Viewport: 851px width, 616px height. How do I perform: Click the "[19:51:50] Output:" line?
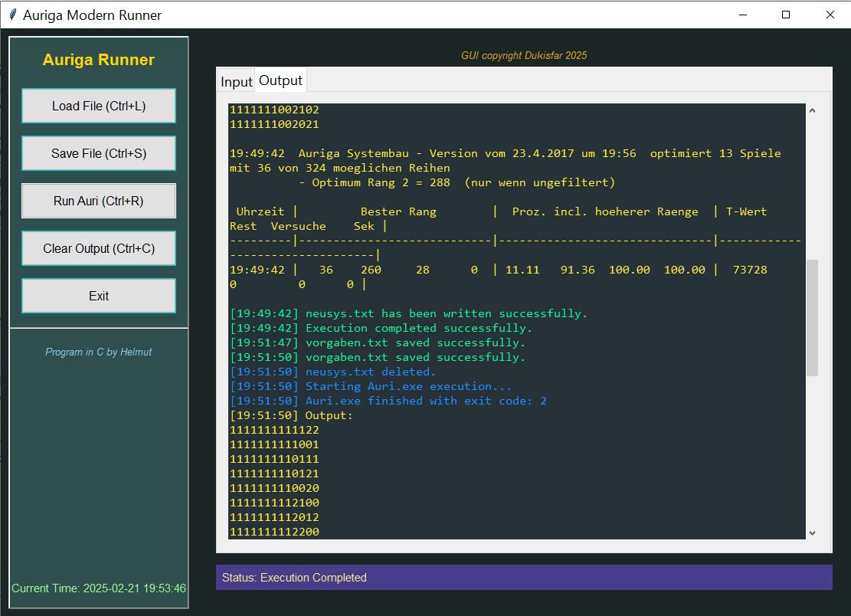coord(291,416)
